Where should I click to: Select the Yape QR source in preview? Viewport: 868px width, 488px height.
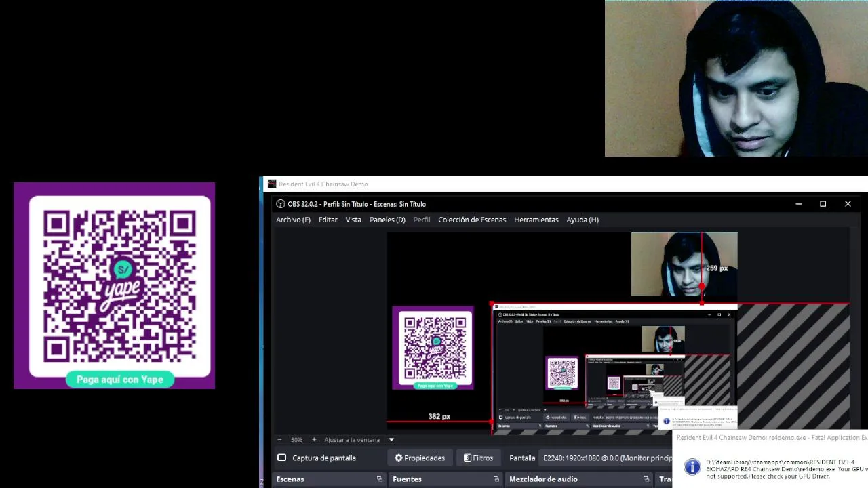point(433,348)
